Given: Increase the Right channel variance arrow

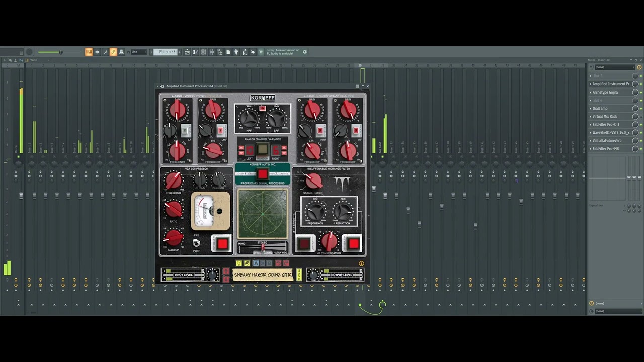Looking at the screenshot, I should pyautogui.click(x=284, y=148).
